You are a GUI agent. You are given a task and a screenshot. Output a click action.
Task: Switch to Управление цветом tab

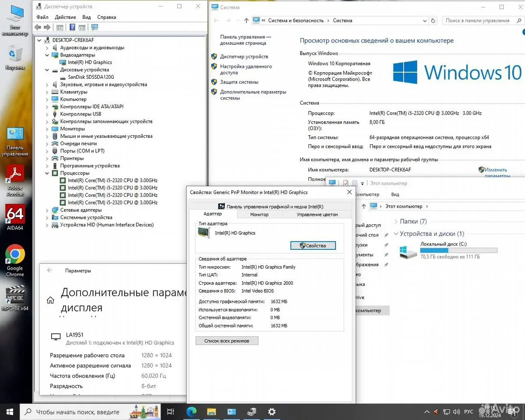[317, 214]
